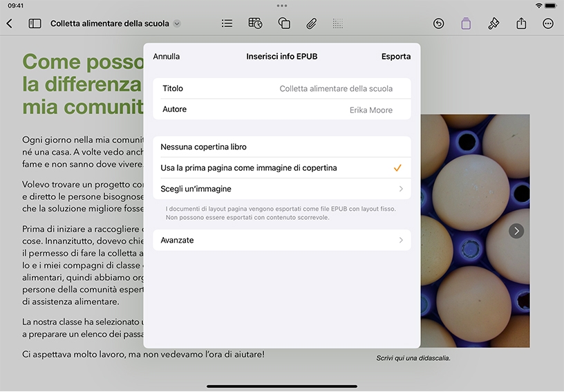Select Nessuna copertina libro option
This screenshot has height=392, width=564.
click(282, 147)
